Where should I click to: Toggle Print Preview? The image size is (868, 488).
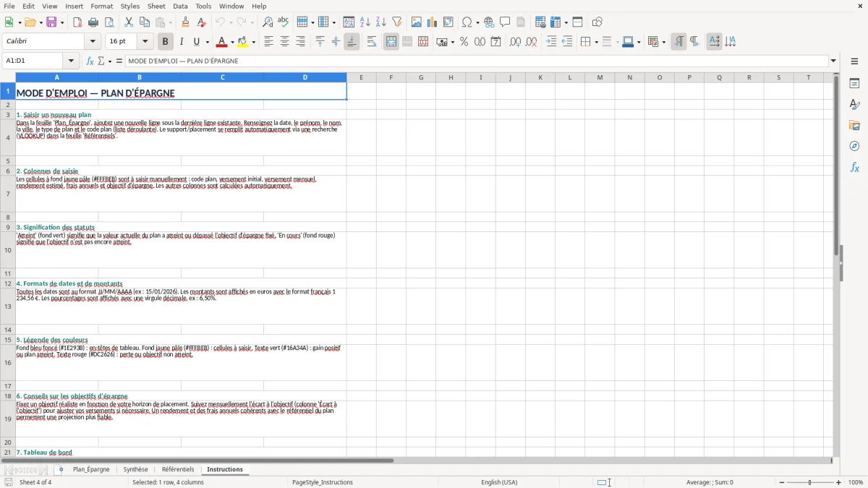(x=109, y=22)
